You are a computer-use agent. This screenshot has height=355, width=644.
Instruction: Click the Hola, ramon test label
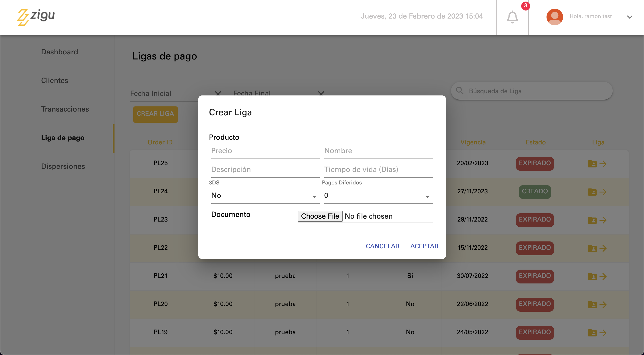click(x=591, y=16)
